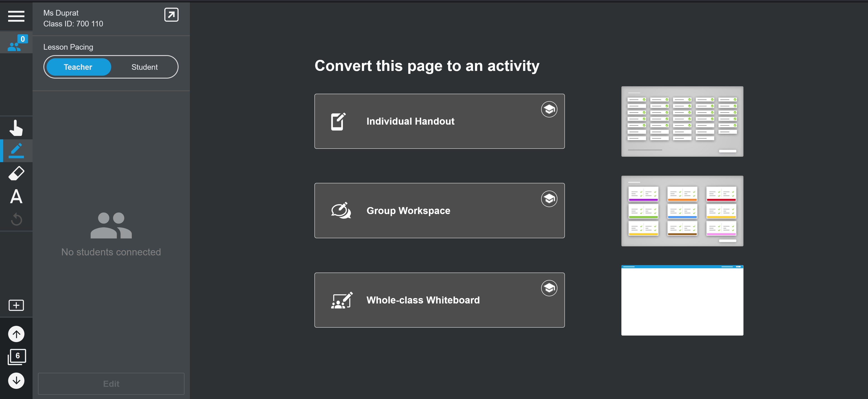868x399 pixels.
Task: Open the Whole-class Whiteboard preview thumbnail
Action: point(682,300)
